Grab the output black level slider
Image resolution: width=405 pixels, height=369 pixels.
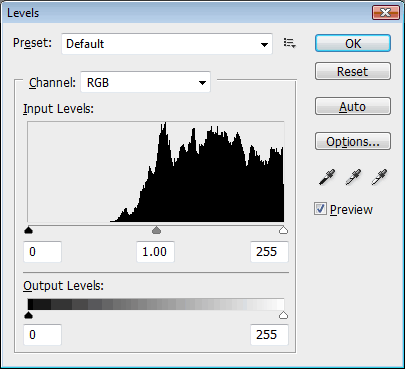click(x=29, y=315)
